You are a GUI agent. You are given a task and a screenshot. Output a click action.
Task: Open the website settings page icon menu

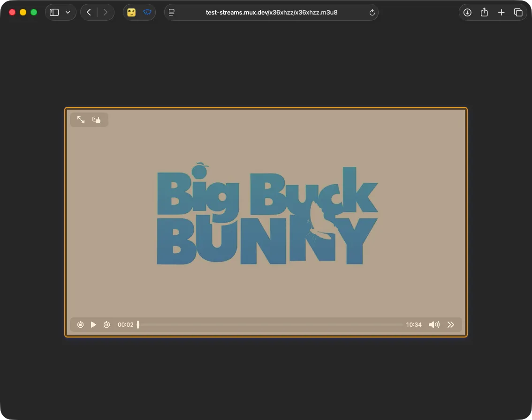tap(171, 12)
